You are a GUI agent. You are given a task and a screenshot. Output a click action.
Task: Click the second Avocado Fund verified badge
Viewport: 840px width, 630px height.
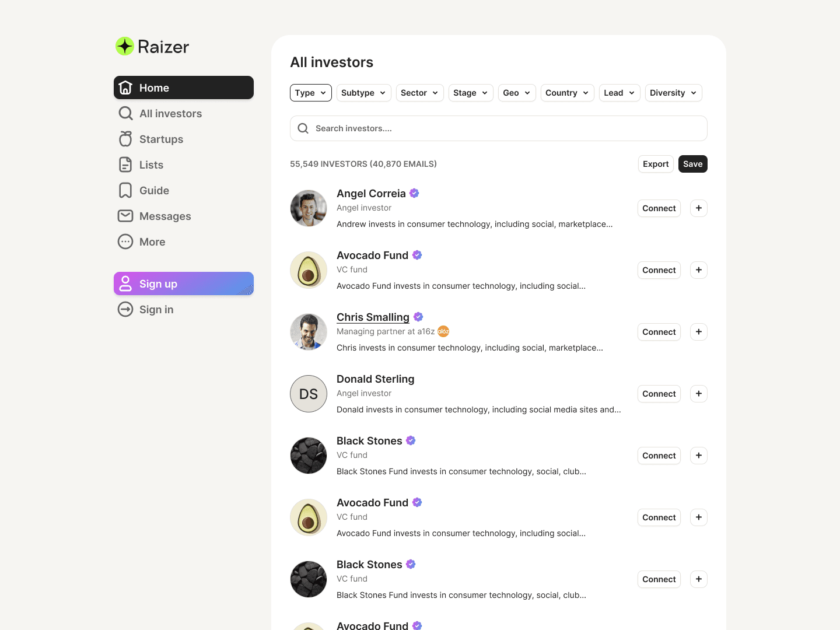click(417, 502)
